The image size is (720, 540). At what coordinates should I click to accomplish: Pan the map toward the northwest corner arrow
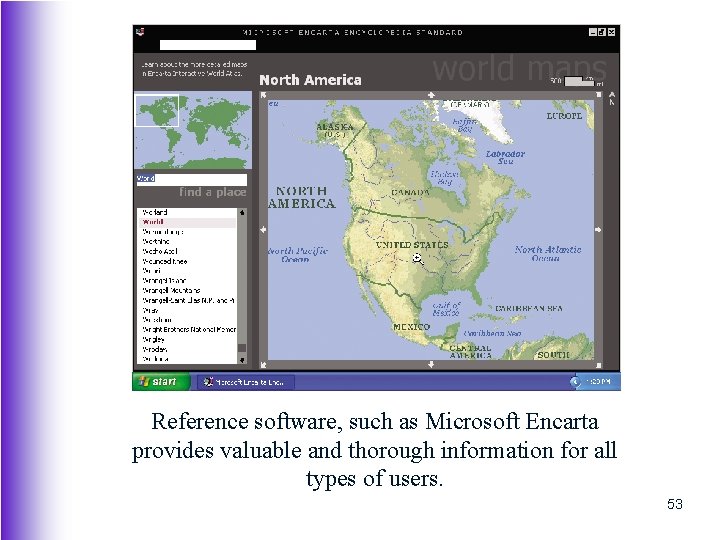coord(264,95)
